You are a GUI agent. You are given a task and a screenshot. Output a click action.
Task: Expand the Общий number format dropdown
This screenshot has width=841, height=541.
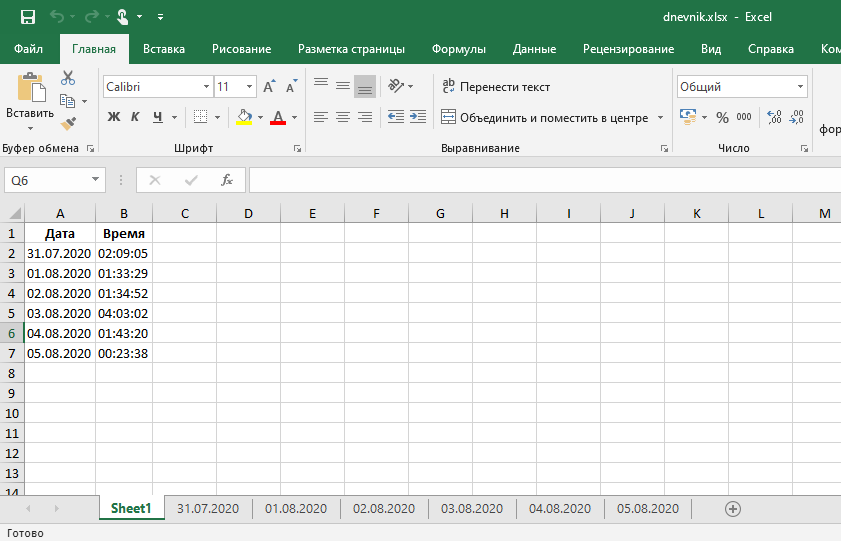[x=800, y=87]
